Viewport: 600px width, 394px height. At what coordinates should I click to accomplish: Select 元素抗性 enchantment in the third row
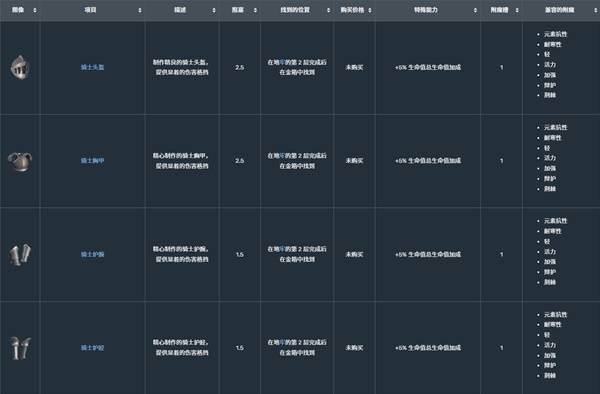point(556,221)
